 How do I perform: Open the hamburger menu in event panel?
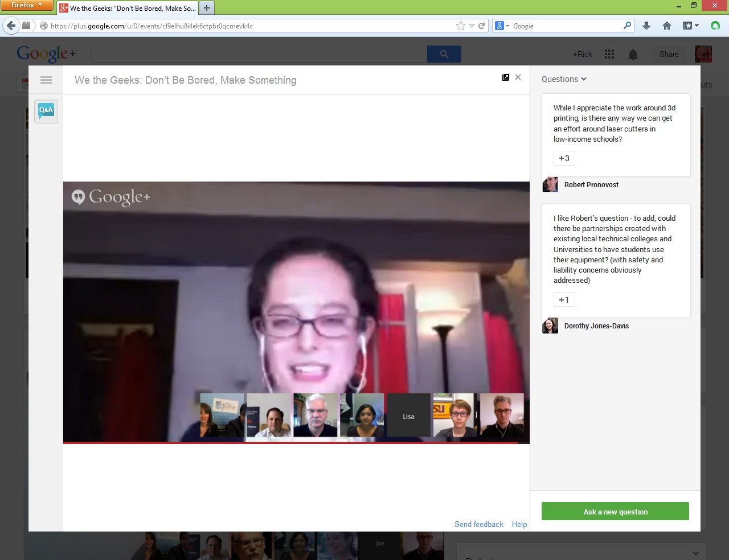point(46,80)
